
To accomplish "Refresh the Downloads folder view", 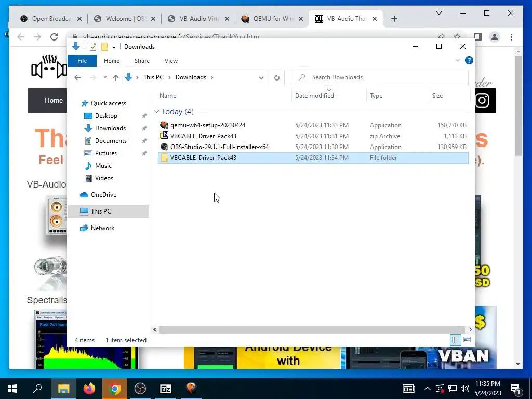I will tap(277, 78).
